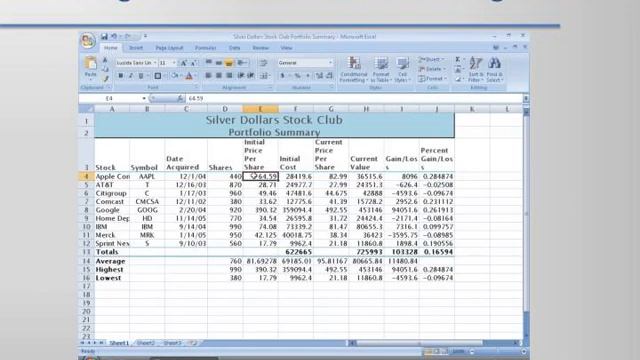Open the font size dropdown
The image size is (640, 360).
(x=174, y=63)
